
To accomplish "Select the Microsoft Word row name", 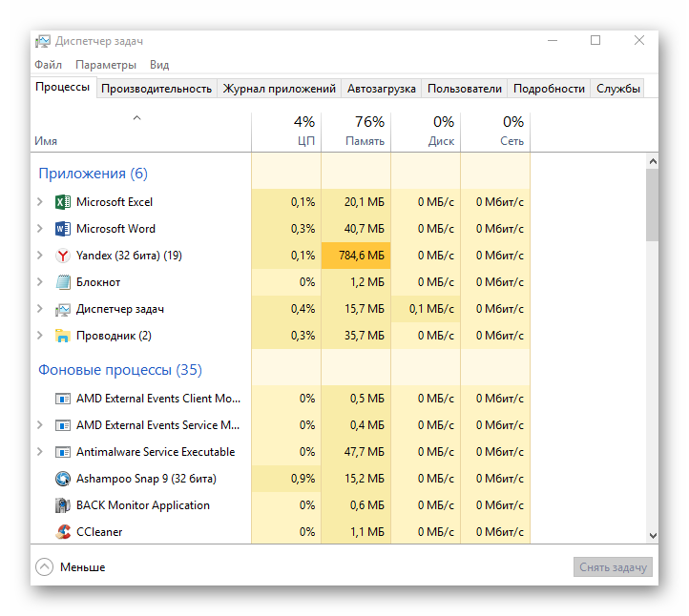I will pyautogui.click(x=115, y=229).
